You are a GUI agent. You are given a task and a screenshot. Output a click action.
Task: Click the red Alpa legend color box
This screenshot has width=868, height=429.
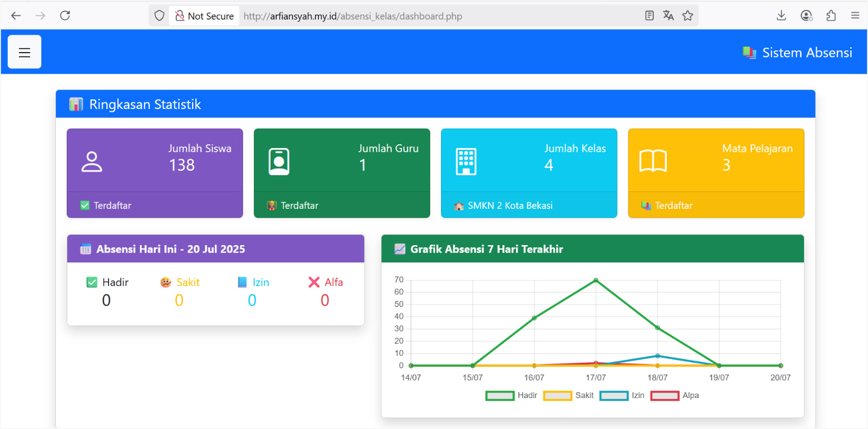pyautogui.click(x=665, y=395)
